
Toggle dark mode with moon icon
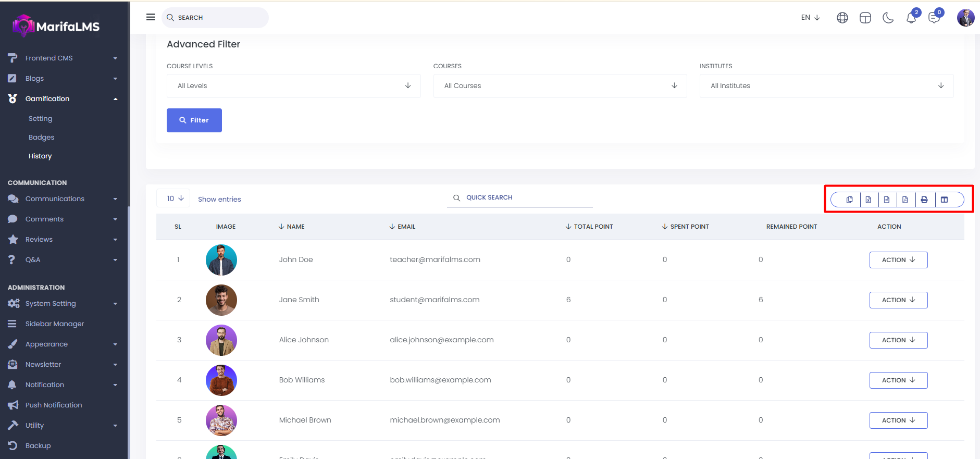[x=888, y=18]
